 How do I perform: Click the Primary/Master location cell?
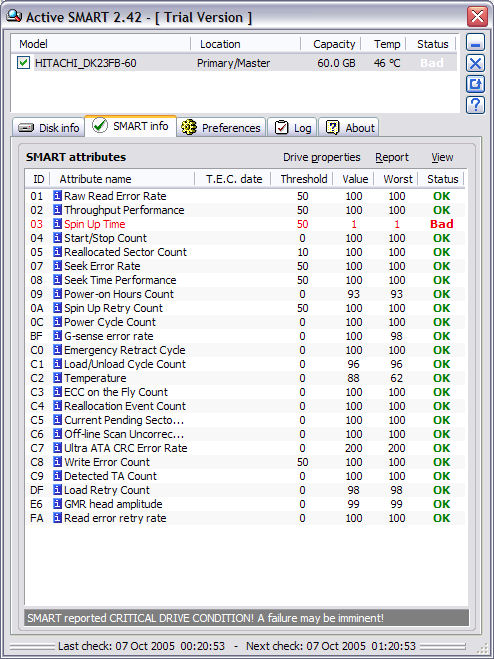click(x=233, y=63)
